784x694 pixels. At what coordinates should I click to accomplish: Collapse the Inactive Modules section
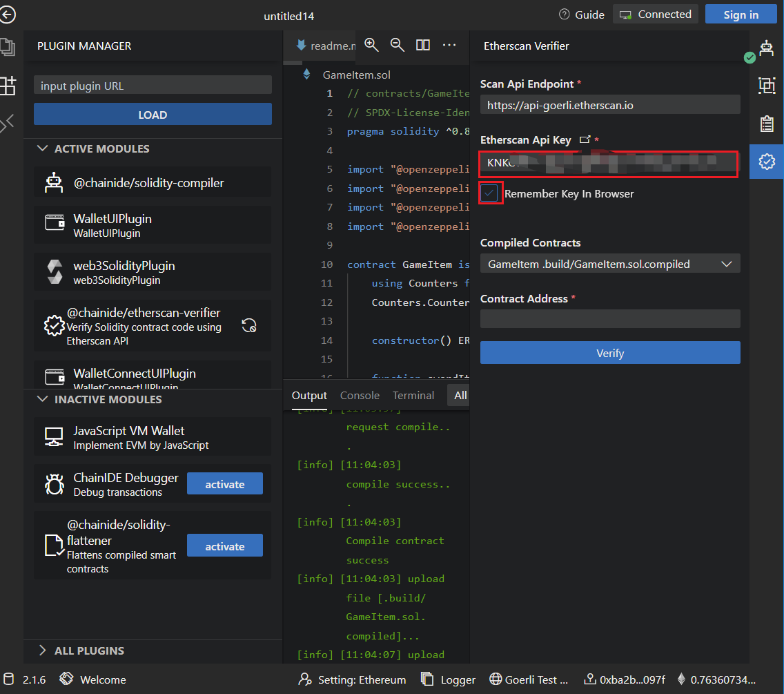point(43,400)
